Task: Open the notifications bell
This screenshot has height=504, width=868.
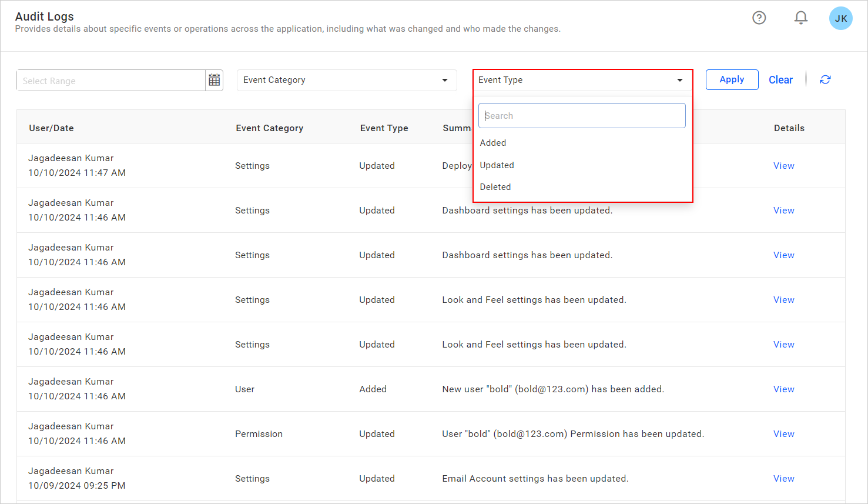Action: [x=800, y=18]
